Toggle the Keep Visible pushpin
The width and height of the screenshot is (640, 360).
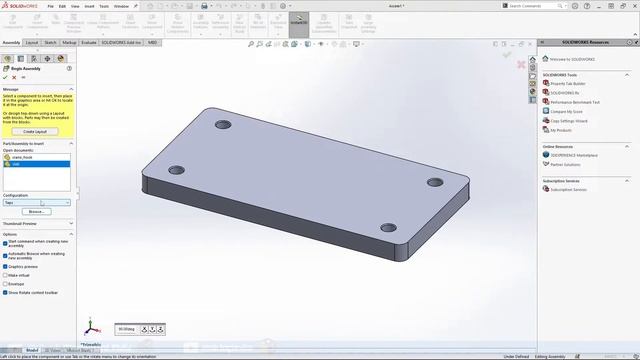(23, 77)
